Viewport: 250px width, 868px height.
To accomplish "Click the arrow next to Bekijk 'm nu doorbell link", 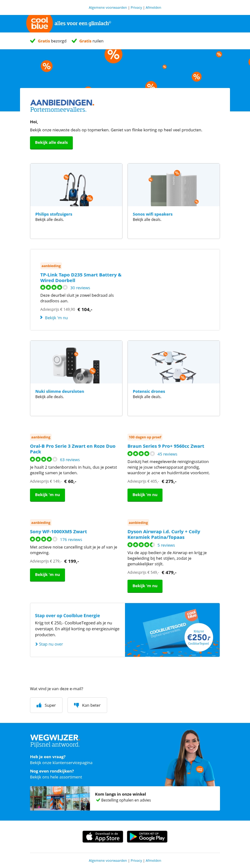I will 42,317.
